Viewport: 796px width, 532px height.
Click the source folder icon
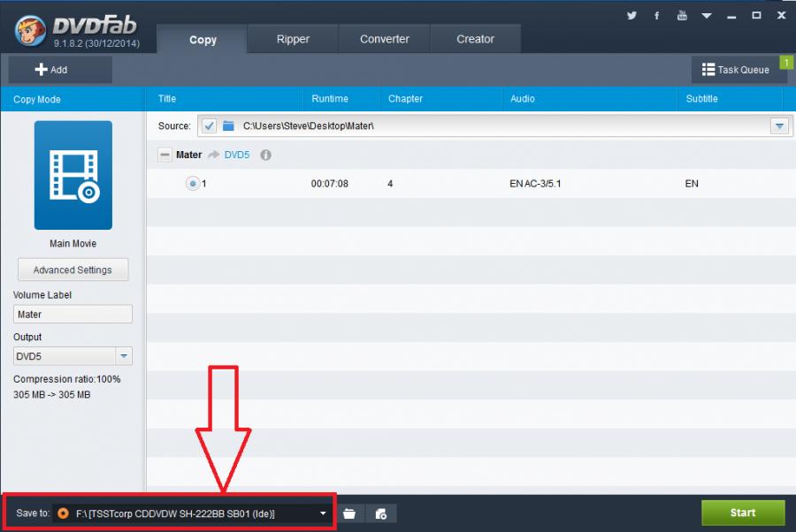click(228, 125)
